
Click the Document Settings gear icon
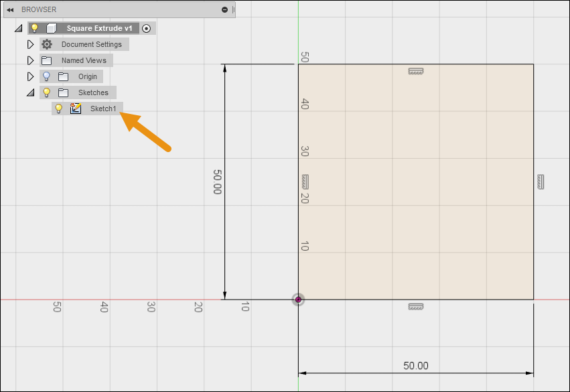(x=46, y=44)
